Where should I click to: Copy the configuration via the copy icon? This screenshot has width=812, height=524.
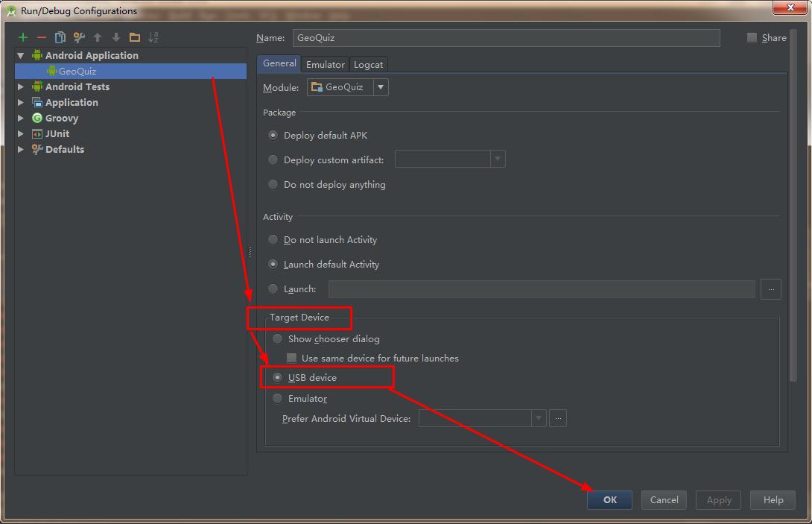tap(60, 37)
